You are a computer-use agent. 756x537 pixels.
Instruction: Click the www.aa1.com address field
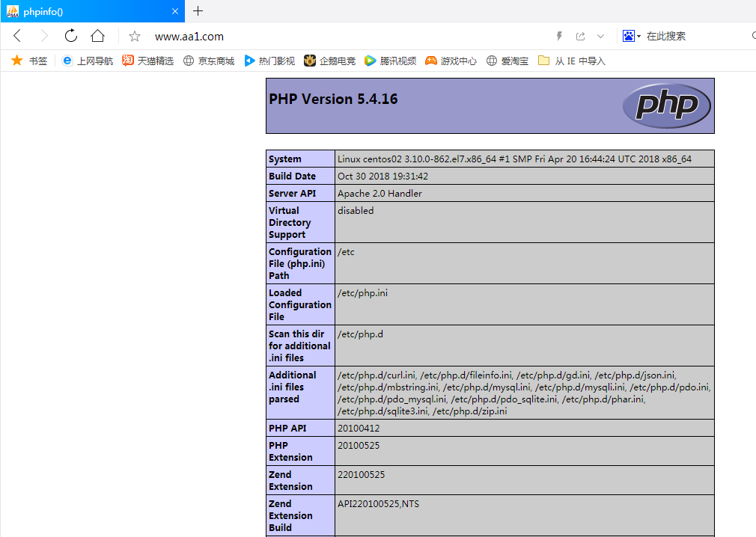(189, 37)
